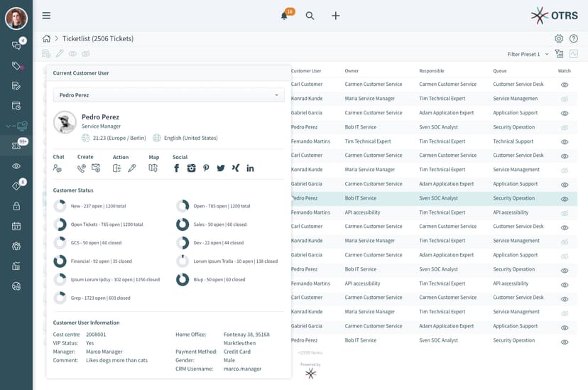Open customer's LinkedIn profile
Image resolution: width=588 pixels, height=390 pixels.
(250, 168)
